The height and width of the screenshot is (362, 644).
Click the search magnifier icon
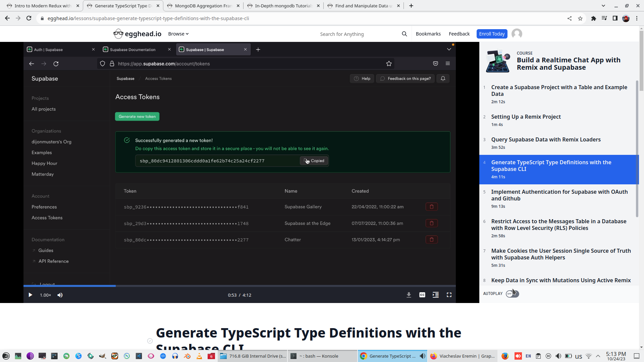pyautogui.click(x=404, y=34)
